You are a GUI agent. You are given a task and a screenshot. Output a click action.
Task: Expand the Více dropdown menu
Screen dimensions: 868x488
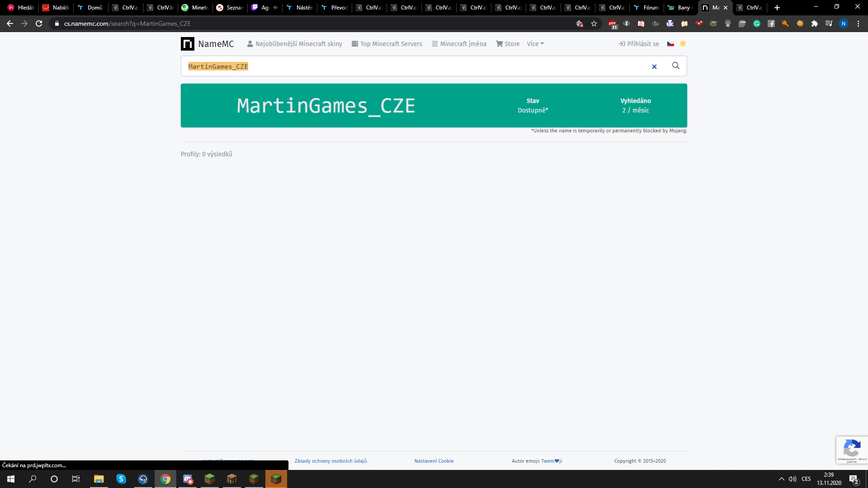pos(535,44)
